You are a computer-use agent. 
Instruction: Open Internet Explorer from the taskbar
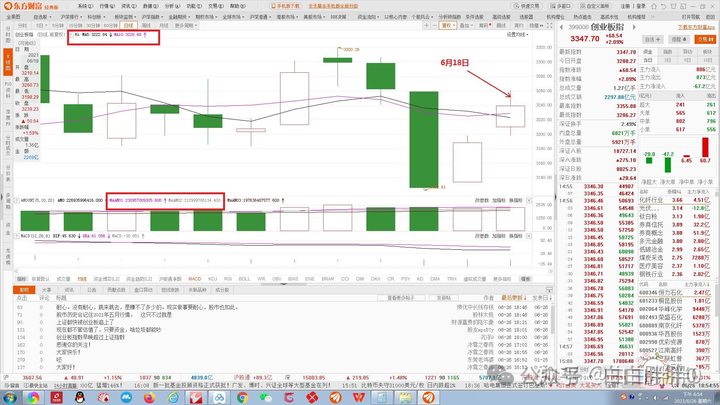[173, 398]
